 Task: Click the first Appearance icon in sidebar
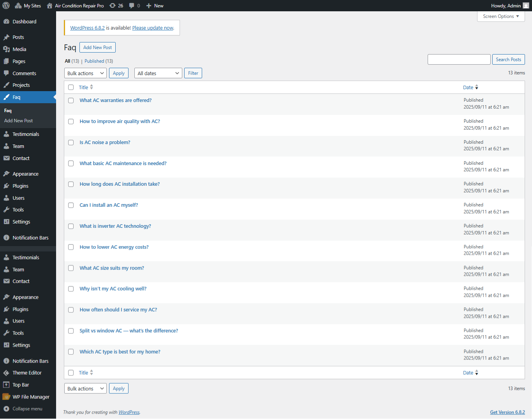point(6,174)
